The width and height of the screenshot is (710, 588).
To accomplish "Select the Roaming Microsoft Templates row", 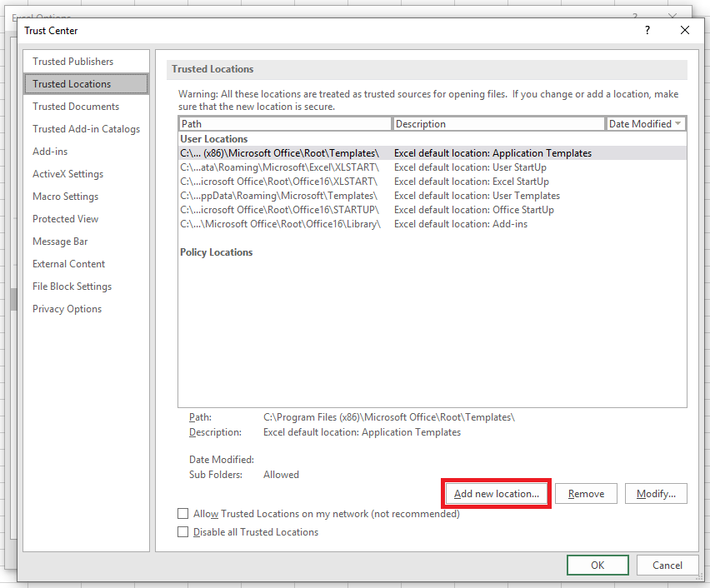I will point(432,196).
